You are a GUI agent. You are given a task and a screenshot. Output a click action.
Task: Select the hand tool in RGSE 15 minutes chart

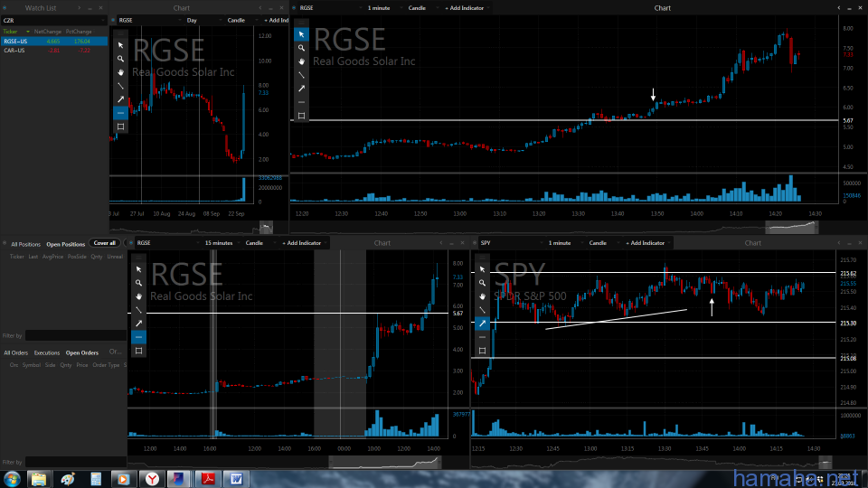(x=138, y=296)
